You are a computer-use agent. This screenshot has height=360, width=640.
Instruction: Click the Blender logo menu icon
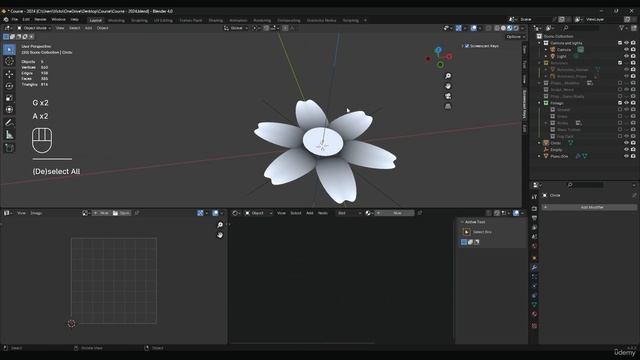pos(6,20)
